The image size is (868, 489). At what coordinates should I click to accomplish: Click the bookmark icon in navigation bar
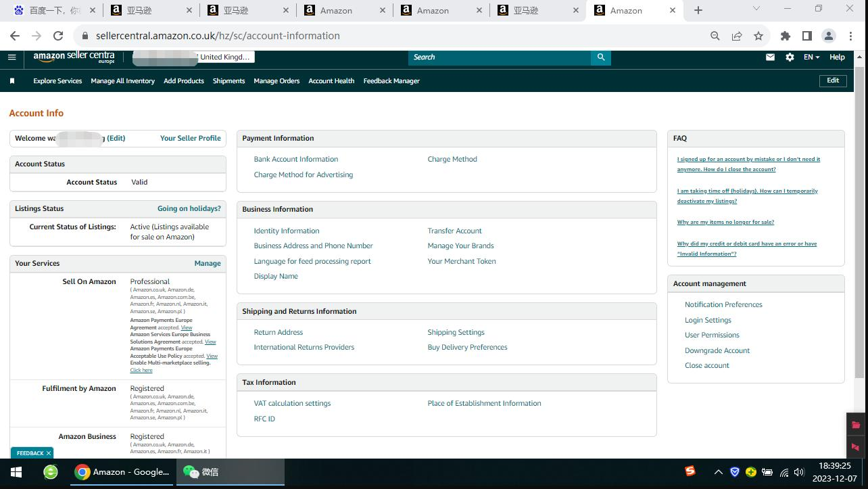pos(12,81)
